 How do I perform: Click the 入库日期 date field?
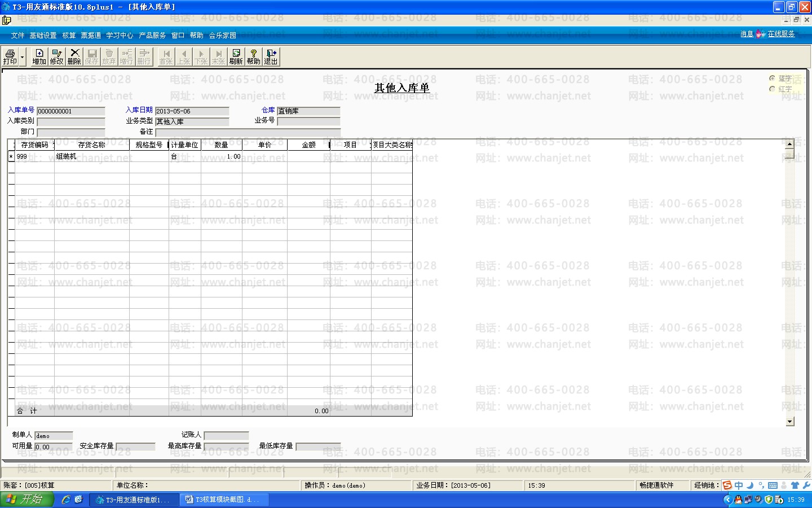(x=192, y=111)
